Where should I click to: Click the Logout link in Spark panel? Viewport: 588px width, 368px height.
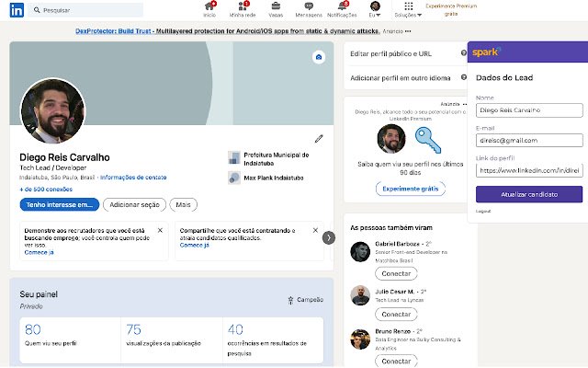click(x=483, y=211)
